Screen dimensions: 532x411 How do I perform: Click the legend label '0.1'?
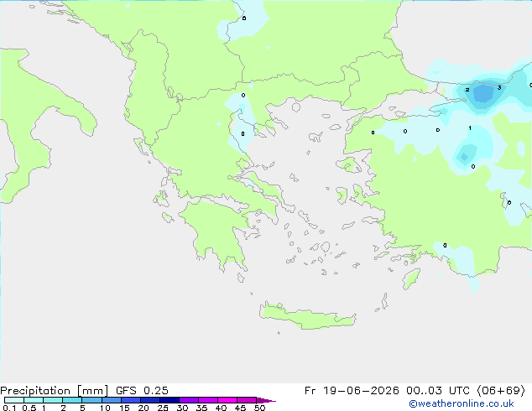pos(9,408)
